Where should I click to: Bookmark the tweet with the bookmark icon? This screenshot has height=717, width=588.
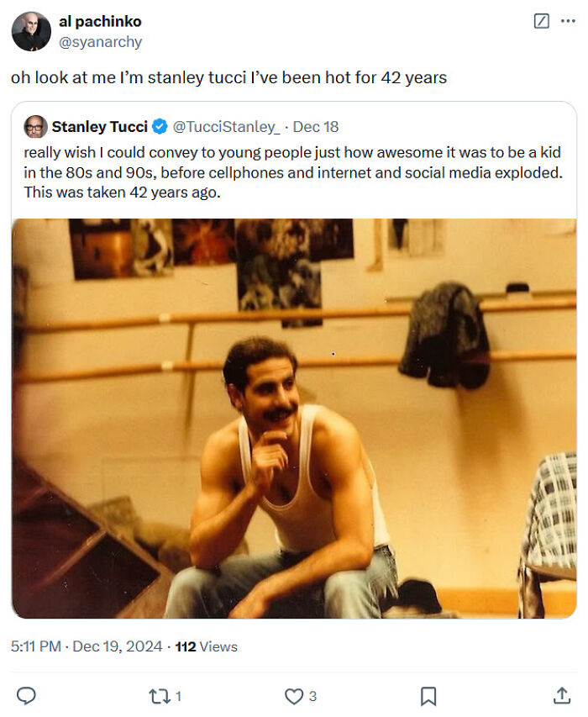tap(428, 696)
